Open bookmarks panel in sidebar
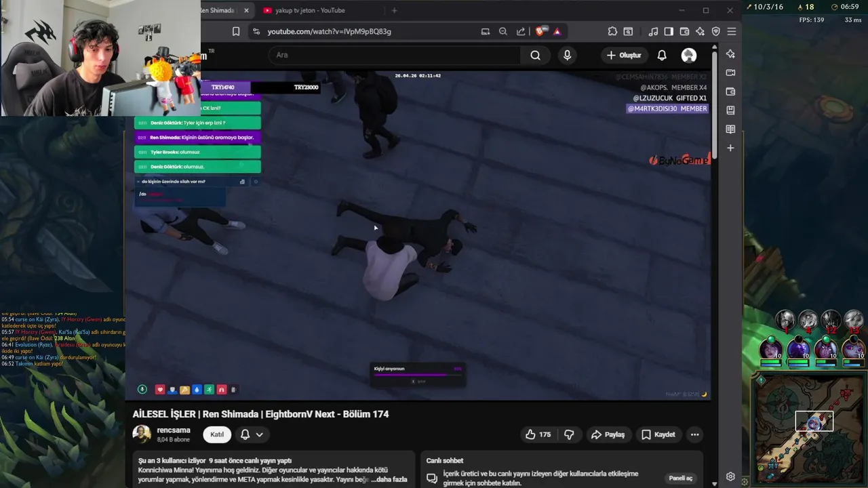 (730, 110)
